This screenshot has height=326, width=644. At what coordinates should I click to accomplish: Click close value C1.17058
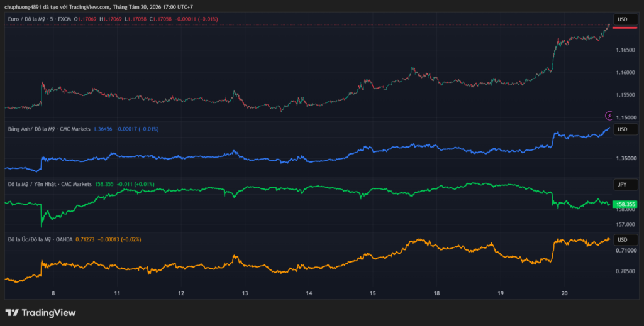tap(160, 19)
